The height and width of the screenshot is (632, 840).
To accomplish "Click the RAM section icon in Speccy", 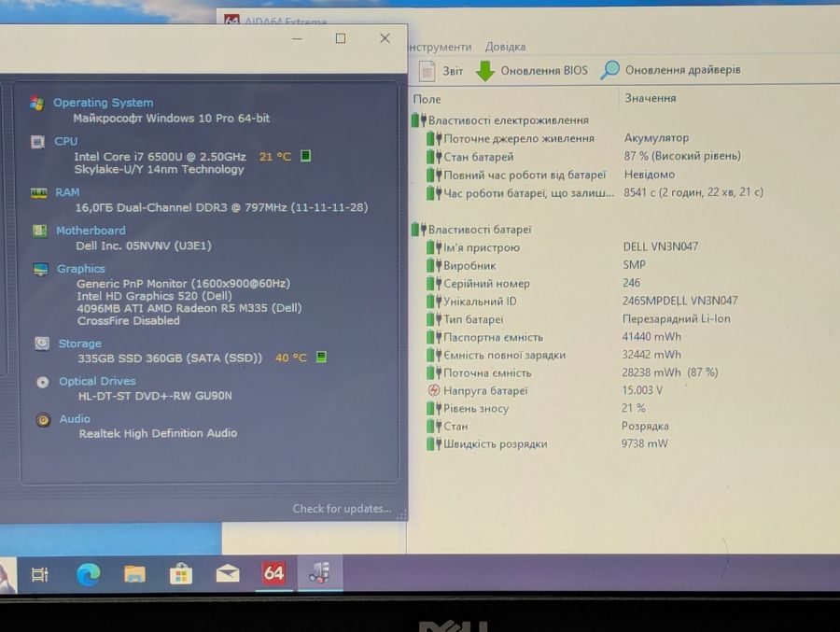I will pos(38,193).
